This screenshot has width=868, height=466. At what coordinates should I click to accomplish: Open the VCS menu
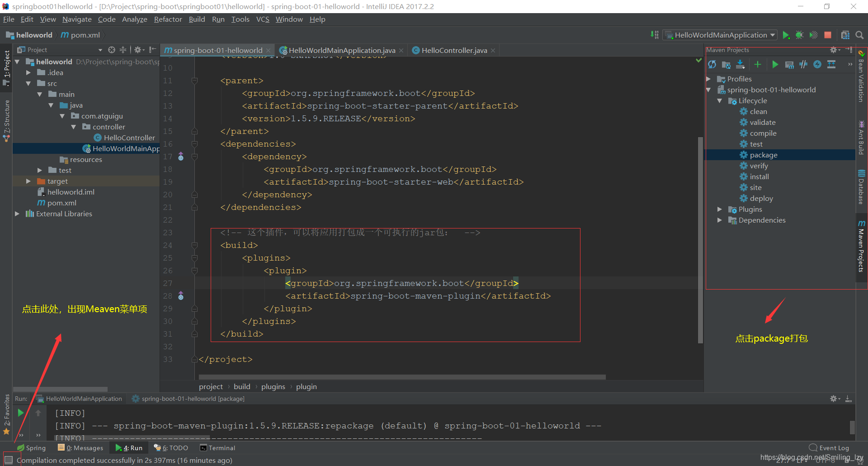263,19
